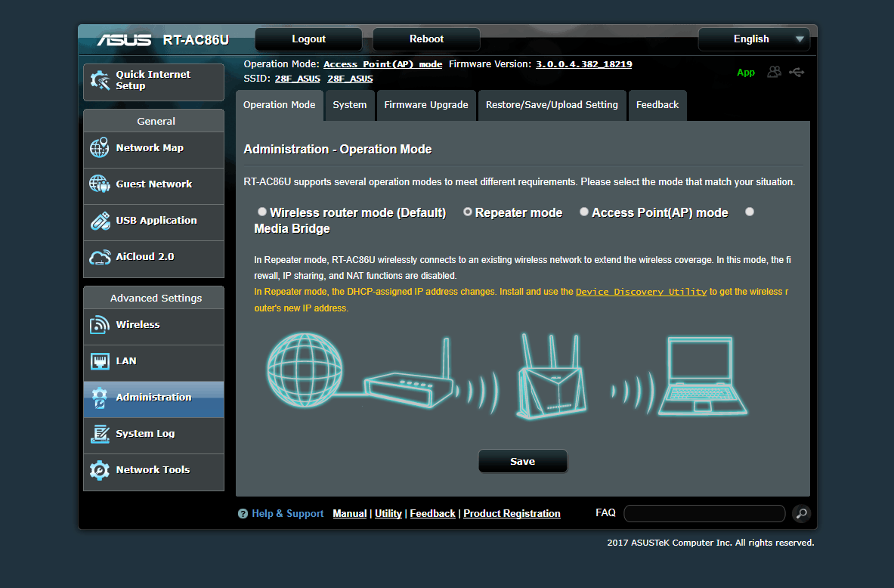Click the second 28F_ASUS SSID link

pos(350,79)
